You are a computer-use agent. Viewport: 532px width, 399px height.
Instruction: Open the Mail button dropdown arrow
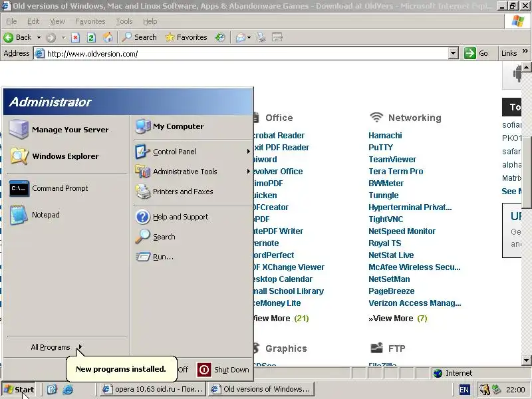pos(249,37)
